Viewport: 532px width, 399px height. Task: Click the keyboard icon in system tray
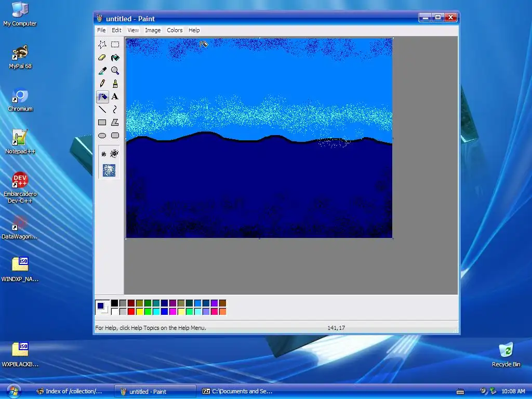(460, 392)
